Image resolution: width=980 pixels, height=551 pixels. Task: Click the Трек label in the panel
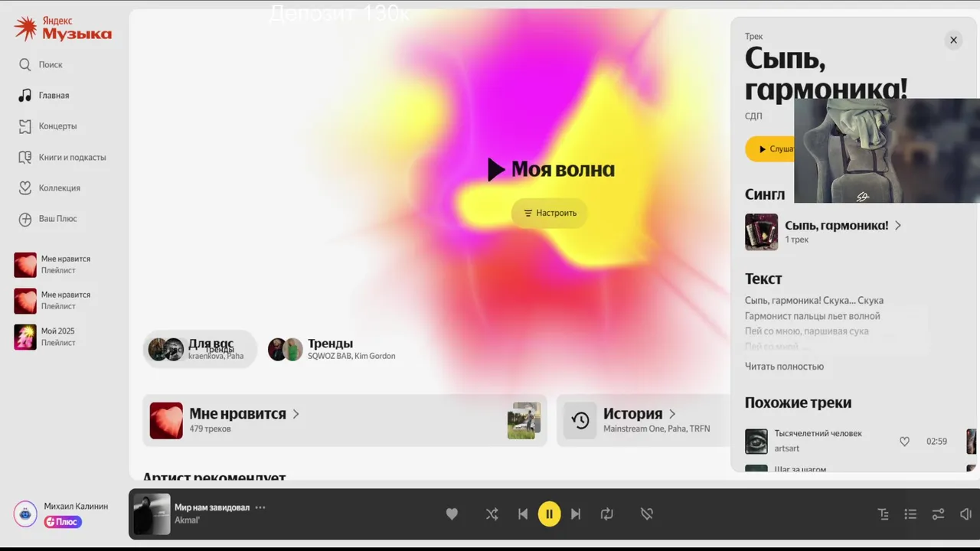(x=754, y=37)
